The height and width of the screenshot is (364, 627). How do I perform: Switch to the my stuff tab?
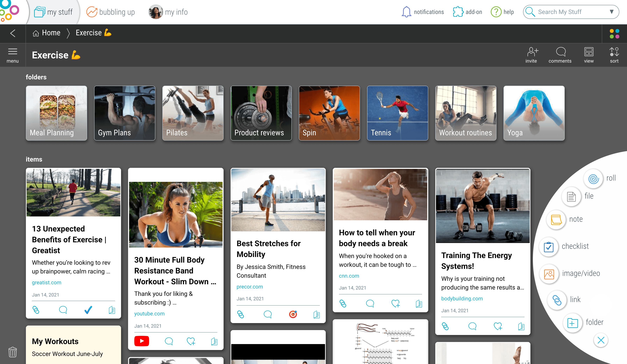[x=53, y=12]
